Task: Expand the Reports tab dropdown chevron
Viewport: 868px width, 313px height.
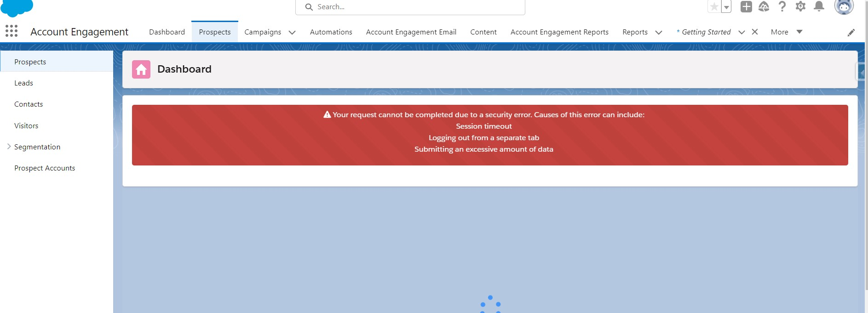Action: pyautogui.click(x=659, y=32)
